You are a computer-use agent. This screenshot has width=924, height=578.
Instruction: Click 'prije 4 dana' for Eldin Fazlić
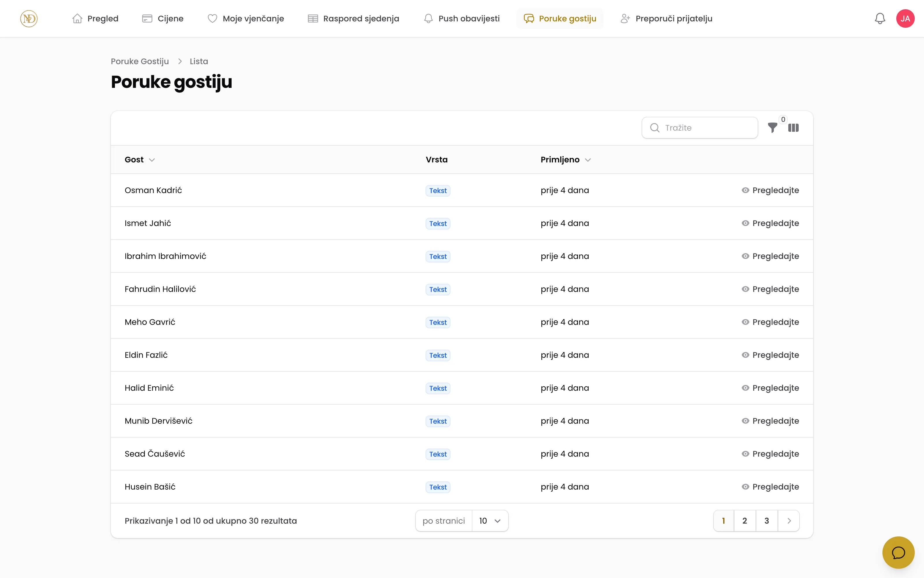(565, 355)
